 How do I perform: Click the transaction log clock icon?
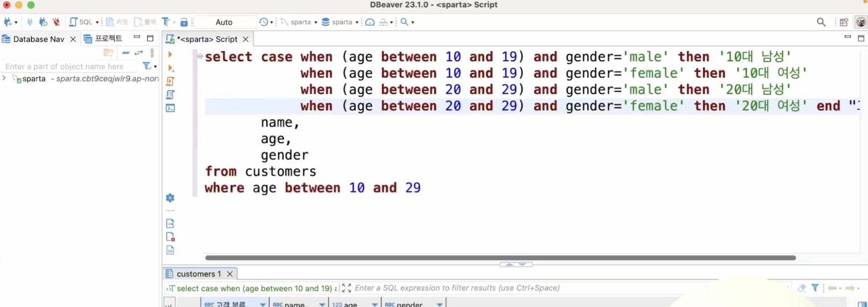264,22
